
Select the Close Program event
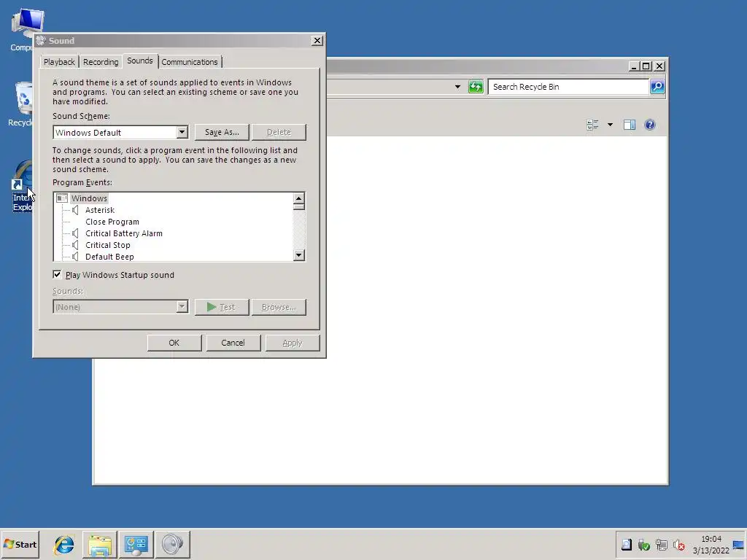112,222
